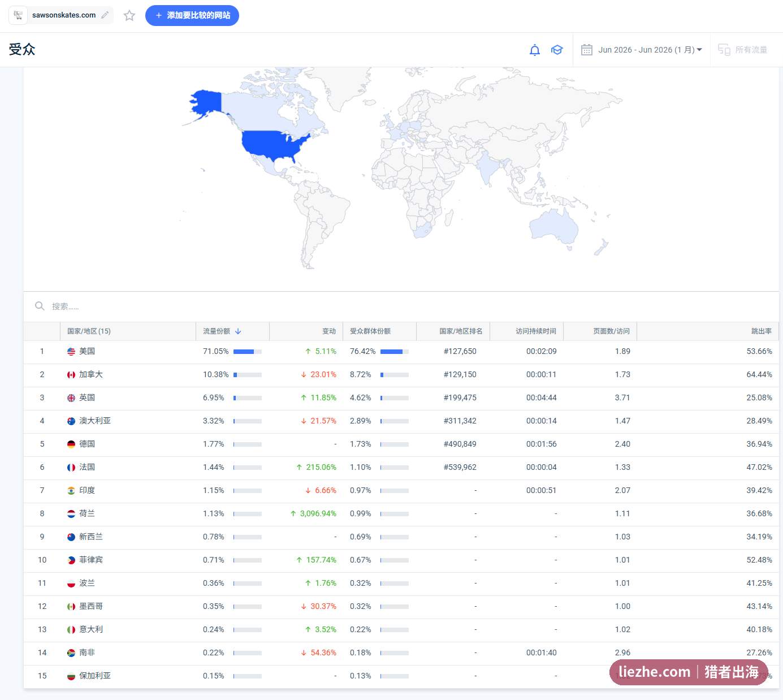Click the 保加利亚 country name
This screenshot has height=700, width=783.
pyautogui.click(x=95, y=676)
